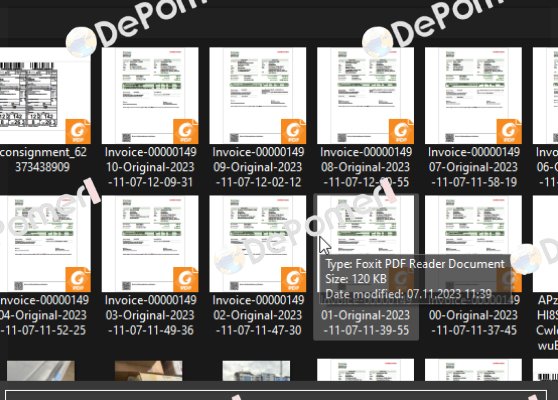Click Foxit PDF badge on invoice 10
The height and width of the screenshot is (400, 558).
click(x=185, y=131)
